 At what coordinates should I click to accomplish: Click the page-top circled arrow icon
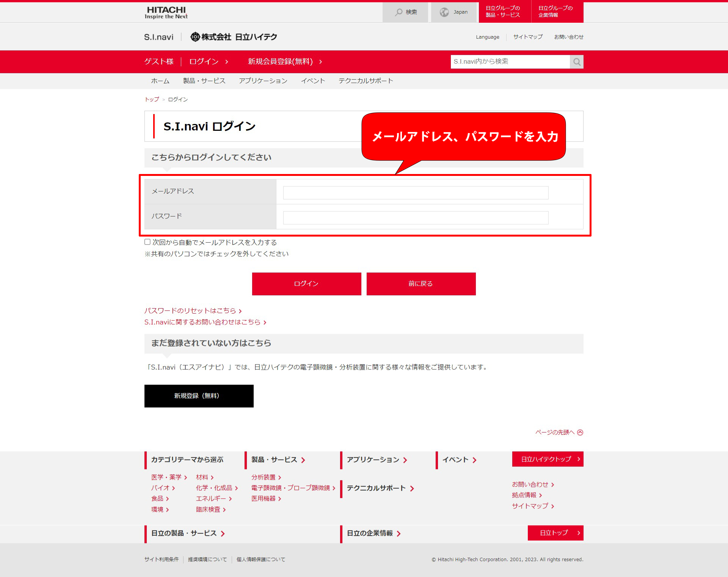click(x=580, y=432)
